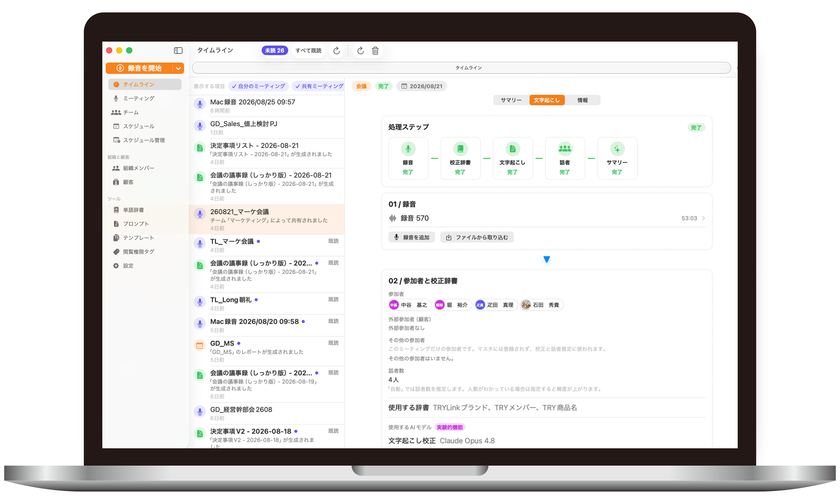The image size is (840, 504).
Task: Open 組織メンバー via the people icon
Action: click(x=116, y=168)
